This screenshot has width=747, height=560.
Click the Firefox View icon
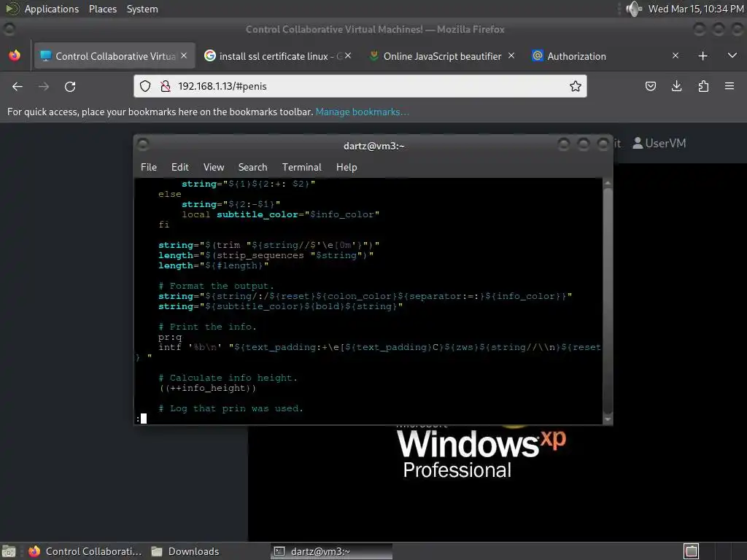tap(15, 55)
